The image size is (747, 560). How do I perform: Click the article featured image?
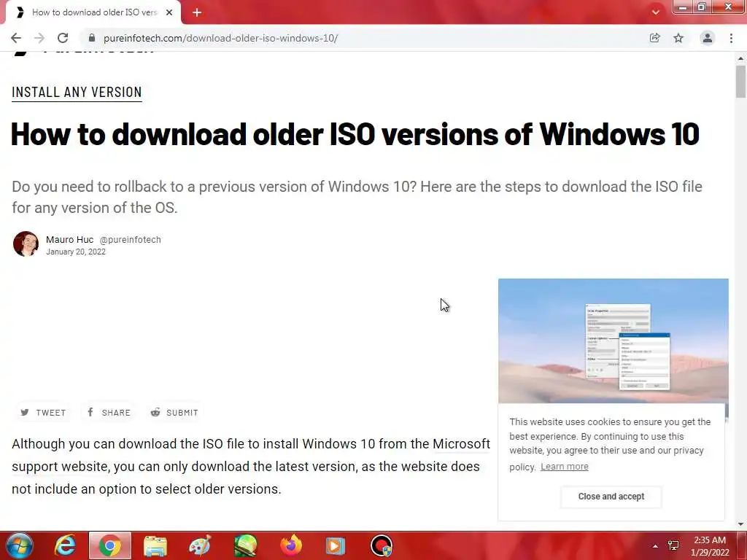coord(613,341)
